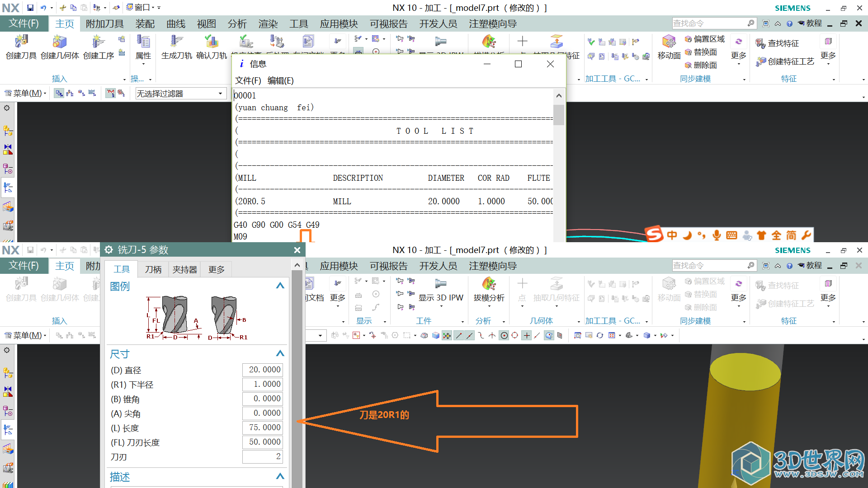Click the 教程 button in top window

[810, 23]
